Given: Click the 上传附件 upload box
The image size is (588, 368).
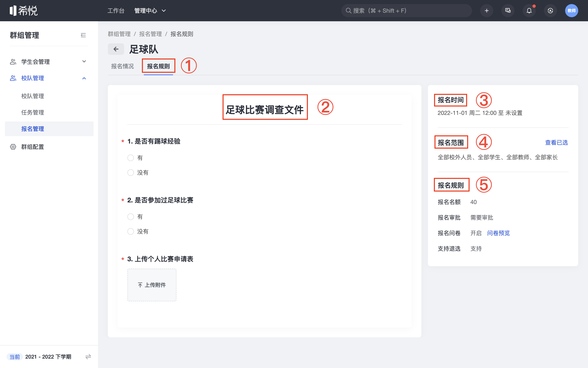Looking at the screenshot, I should 152,285.
